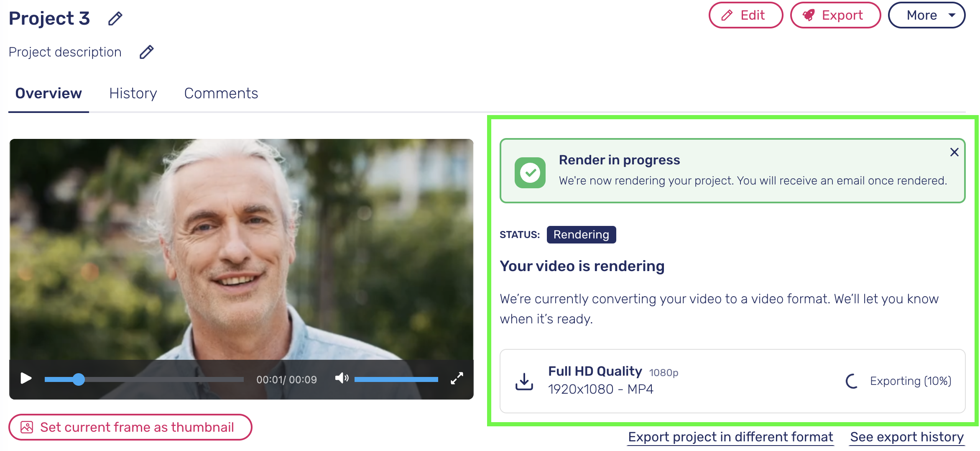
Task: Click the video seek progress slider
Action: click(x=144, y=379)
